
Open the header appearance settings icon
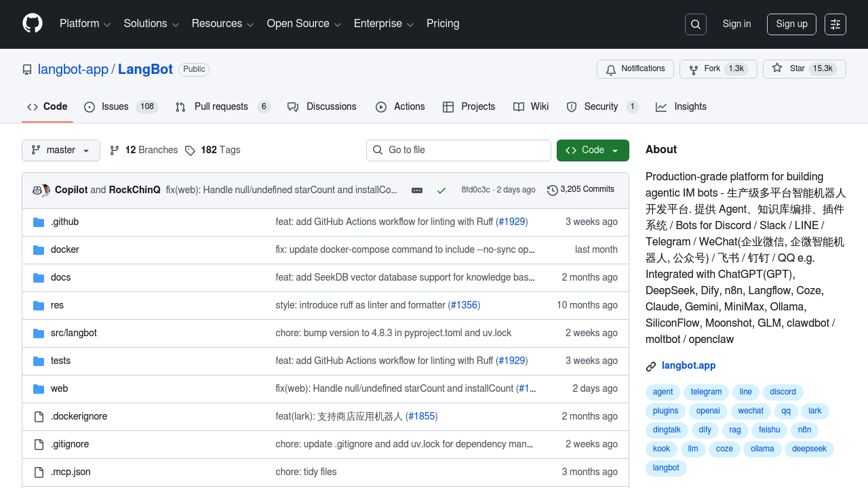tap(835, 24)
